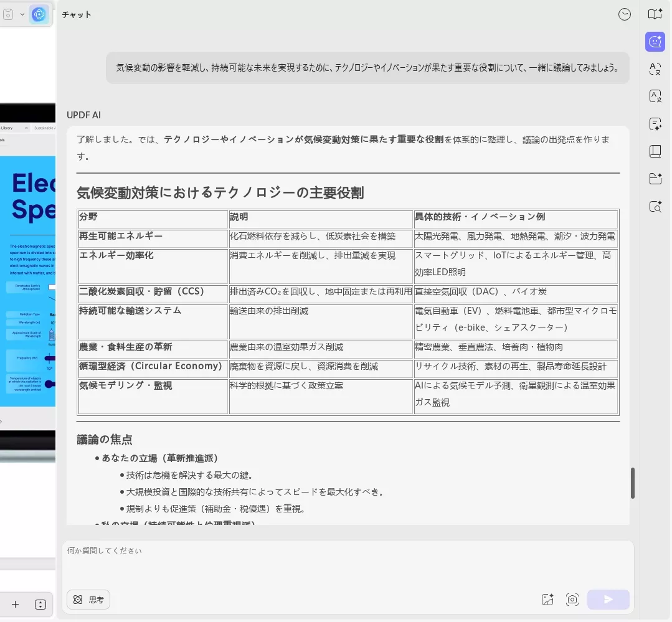Click the plus icon at the bottom left
The height and width of the screenshot is (622, 672).
pos(16,605)
